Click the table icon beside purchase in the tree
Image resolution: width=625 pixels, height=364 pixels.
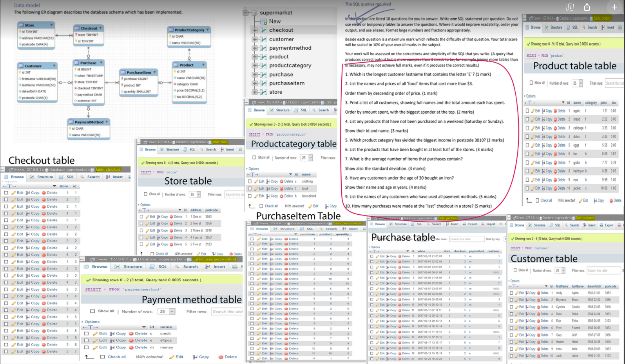pos(263,74)
